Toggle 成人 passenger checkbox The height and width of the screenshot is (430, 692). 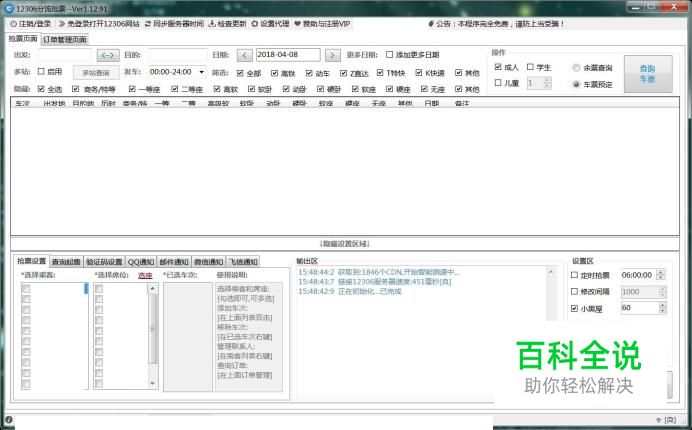pos(498,67)
